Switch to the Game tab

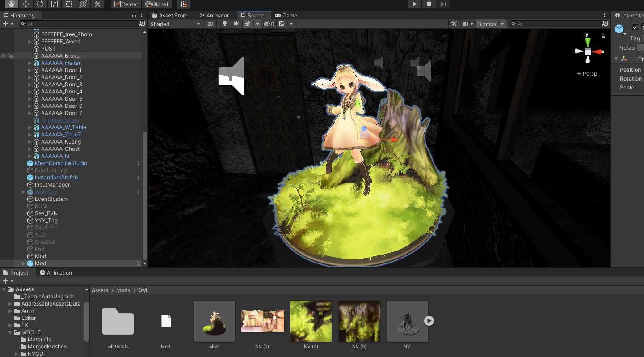[286, 15]
